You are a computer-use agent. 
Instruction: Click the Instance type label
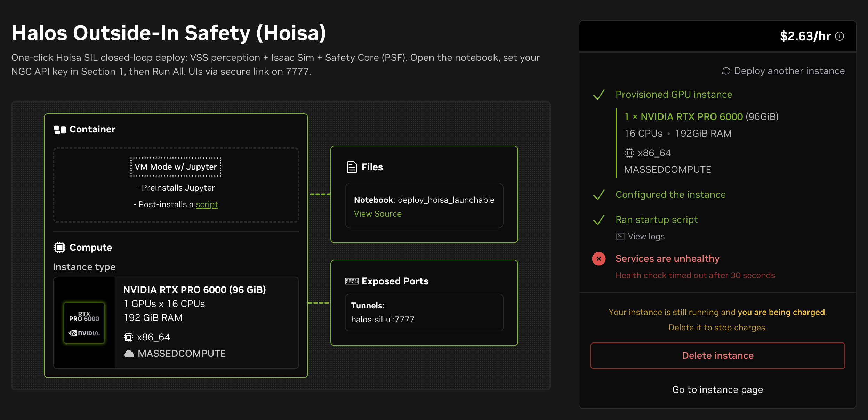pos(84,267)
